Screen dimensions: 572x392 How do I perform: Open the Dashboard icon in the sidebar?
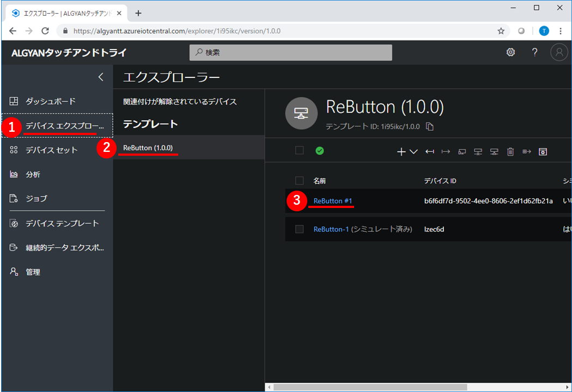coord(14,101)
